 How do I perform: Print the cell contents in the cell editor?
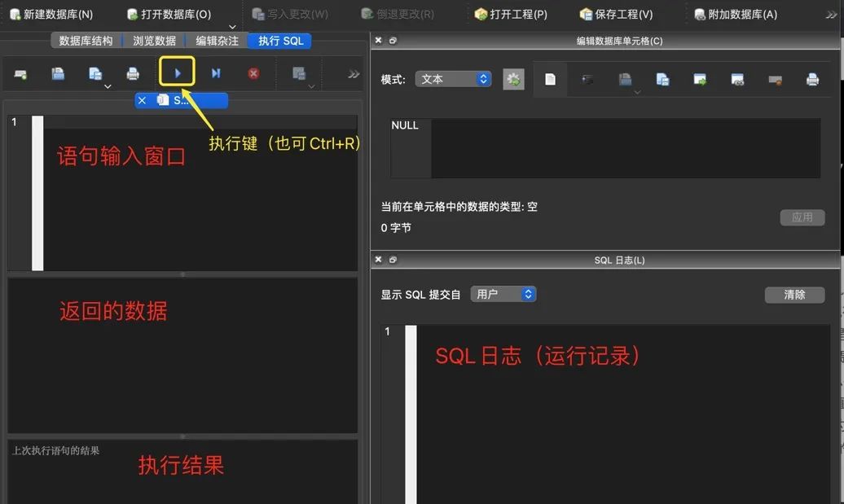812,79
